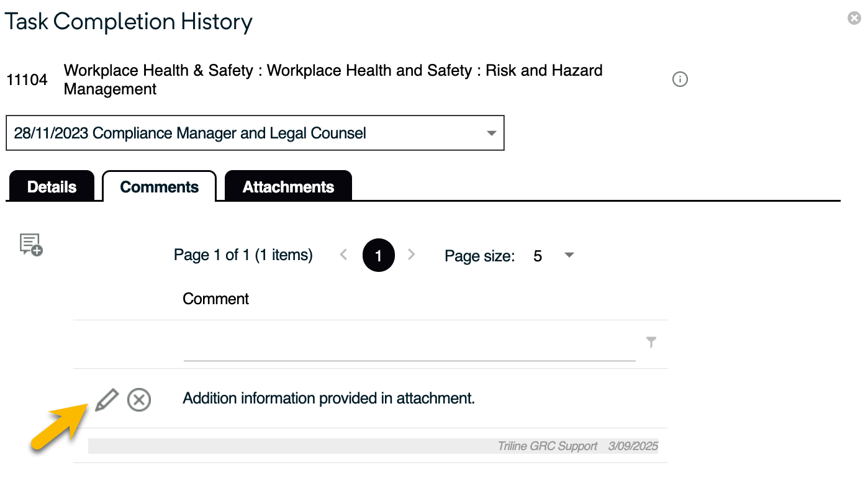
Task: Open the Comment column filter icon
Action: (x=651, y=342)
